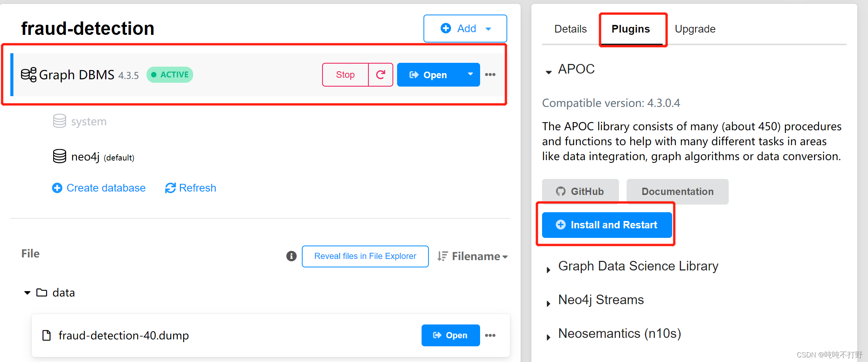Select the system database row
The height and width of the screenshot is (362, 868).
coord(80,121)
